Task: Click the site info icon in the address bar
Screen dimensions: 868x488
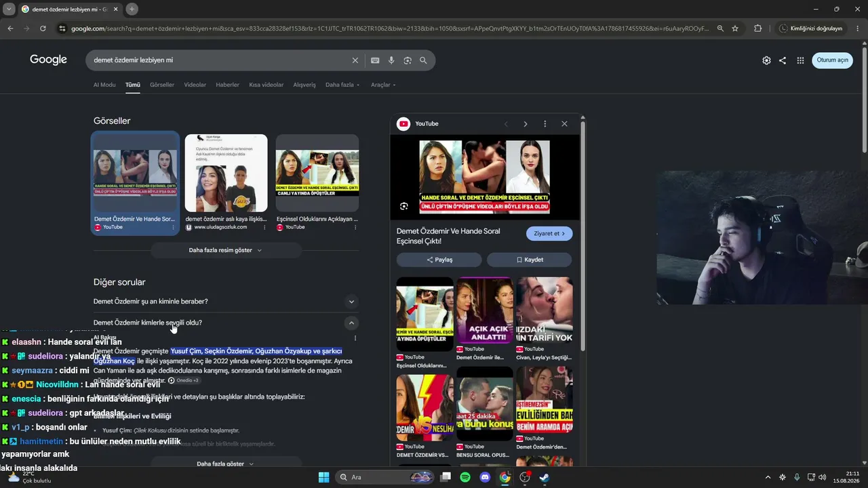Action: (62, 28)
